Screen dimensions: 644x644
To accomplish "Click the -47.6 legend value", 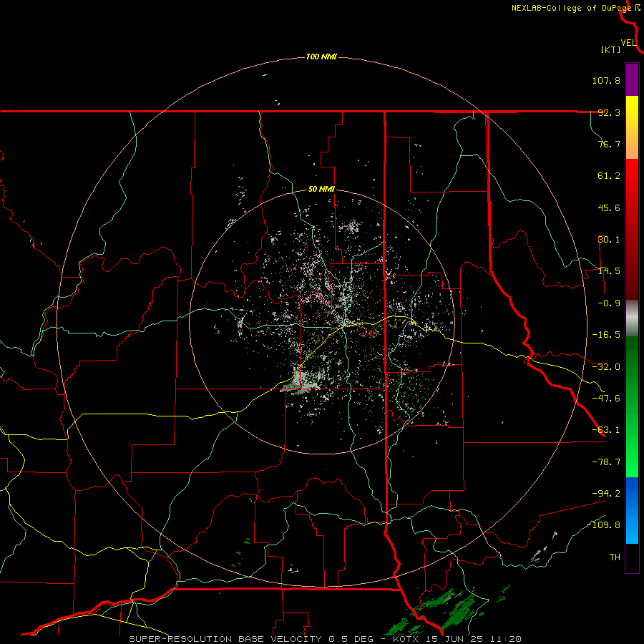I will point(606,399).
